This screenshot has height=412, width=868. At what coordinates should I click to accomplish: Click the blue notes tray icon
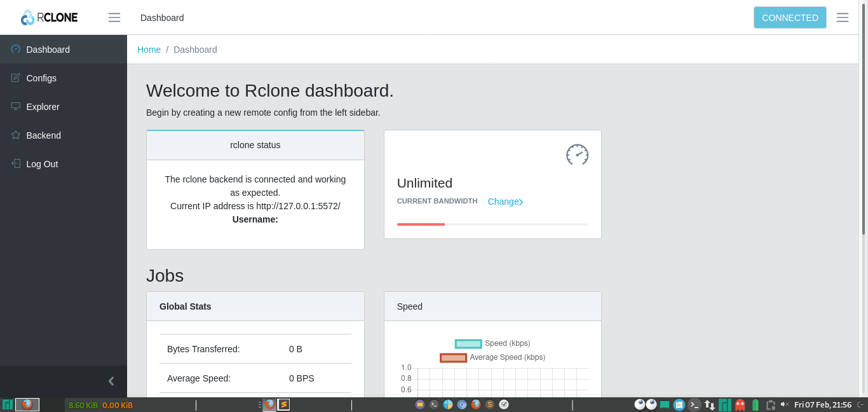tap(679, 404)
